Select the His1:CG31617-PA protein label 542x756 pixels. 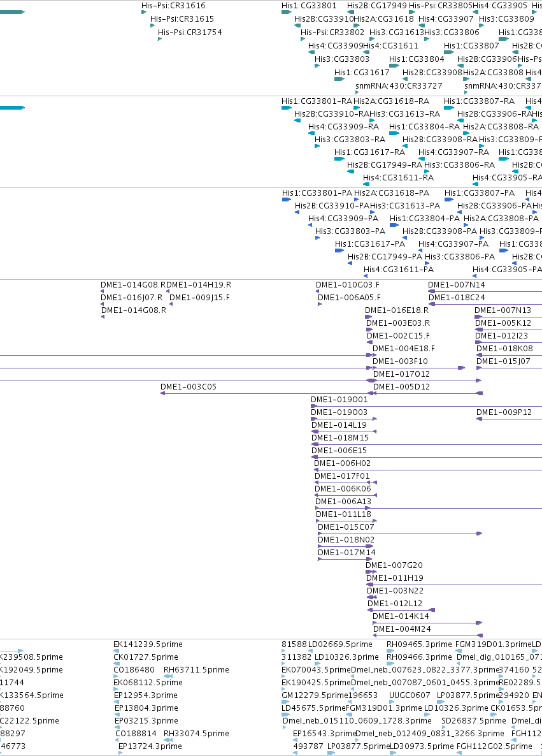[370, 244]
